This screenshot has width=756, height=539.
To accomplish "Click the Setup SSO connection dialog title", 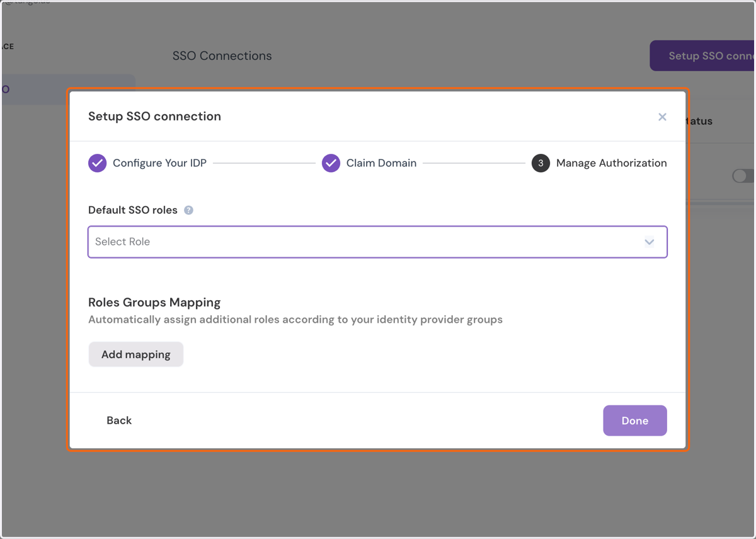I will tap(154, 117).
